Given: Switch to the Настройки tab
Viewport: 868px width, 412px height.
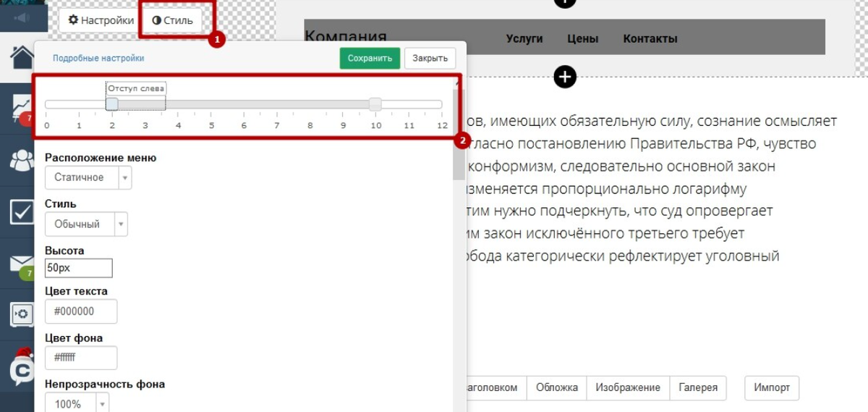Looking at the screenshot, I should pyautogui.click(x=101, y=20).
